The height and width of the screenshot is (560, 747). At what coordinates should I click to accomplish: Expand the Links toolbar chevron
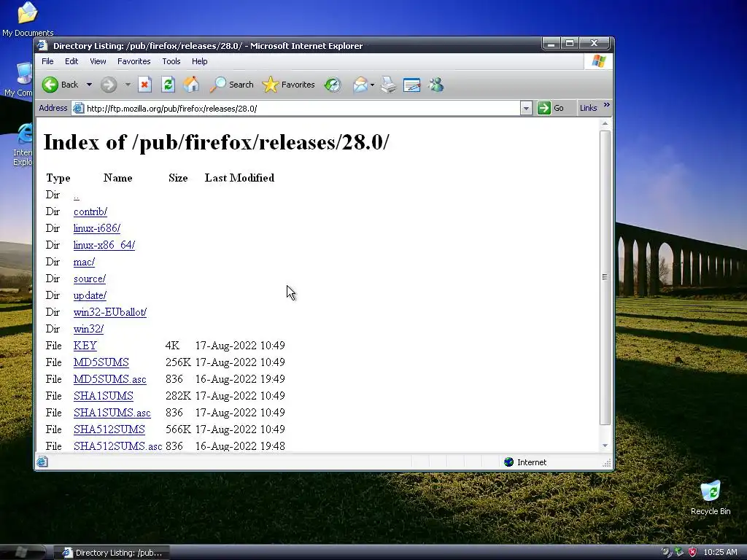(606, 105)
